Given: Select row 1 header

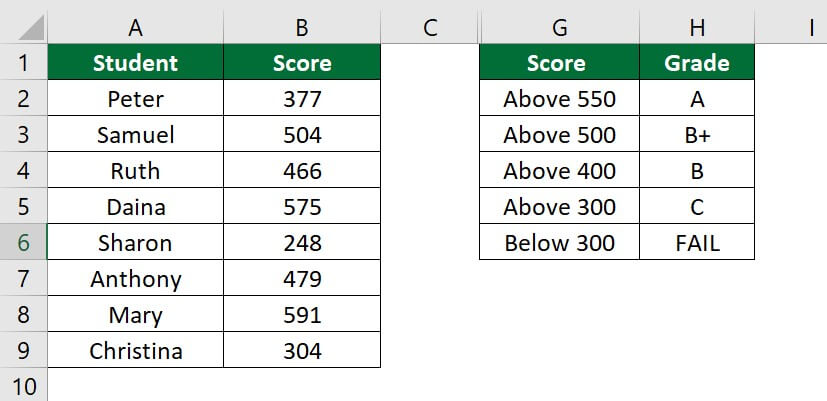Looking at the screenshot, I should (23, 64).
